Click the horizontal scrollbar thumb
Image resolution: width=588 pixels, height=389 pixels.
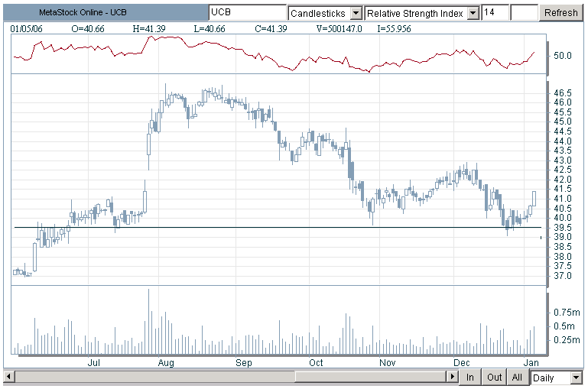coord(371,376)
